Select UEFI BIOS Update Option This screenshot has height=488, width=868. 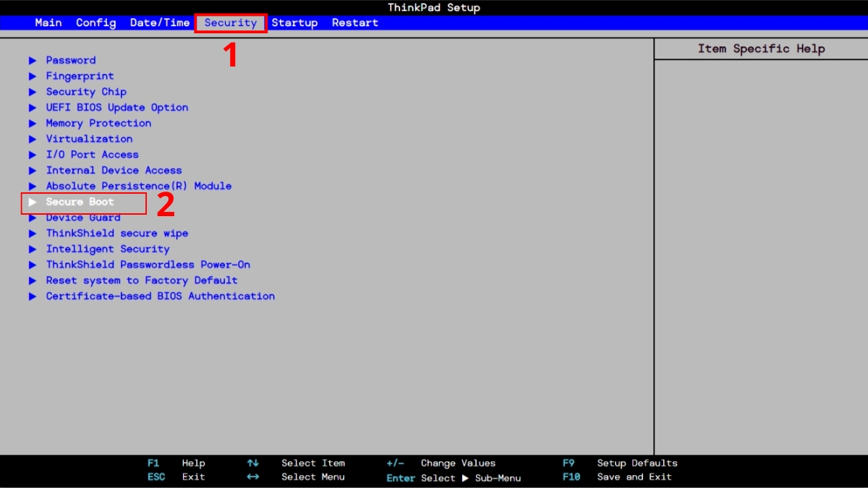click(x=117, y=107)
